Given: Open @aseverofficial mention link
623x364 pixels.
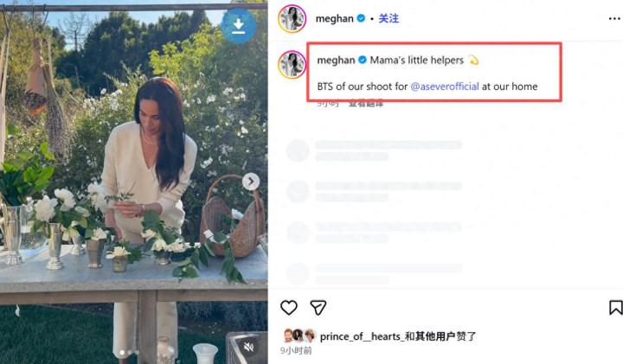Looking at the screenshot, I should (x=445, y=86).
